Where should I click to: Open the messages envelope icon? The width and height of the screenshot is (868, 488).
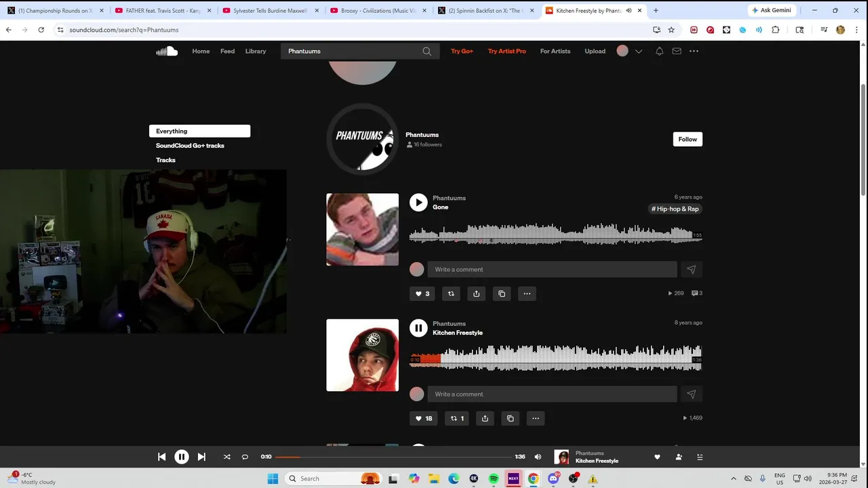[x=677, y=51]
